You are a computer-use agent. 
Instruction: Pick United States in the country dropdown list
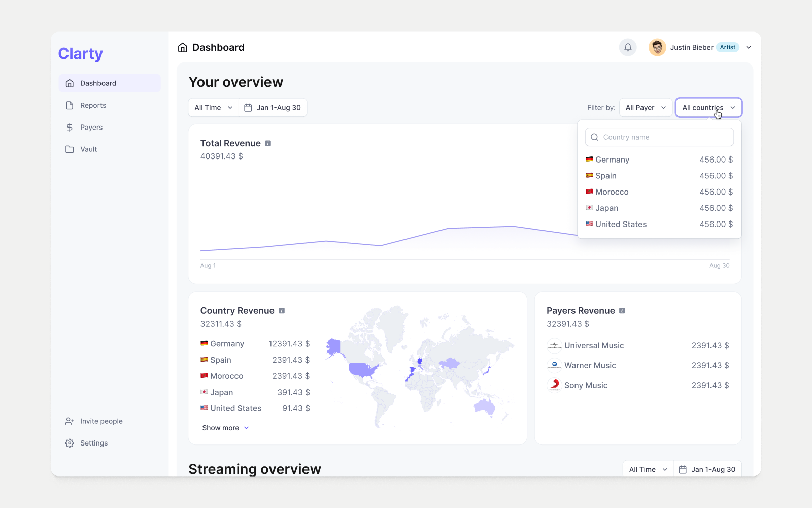pyautogui.click(x=659, y=224)
